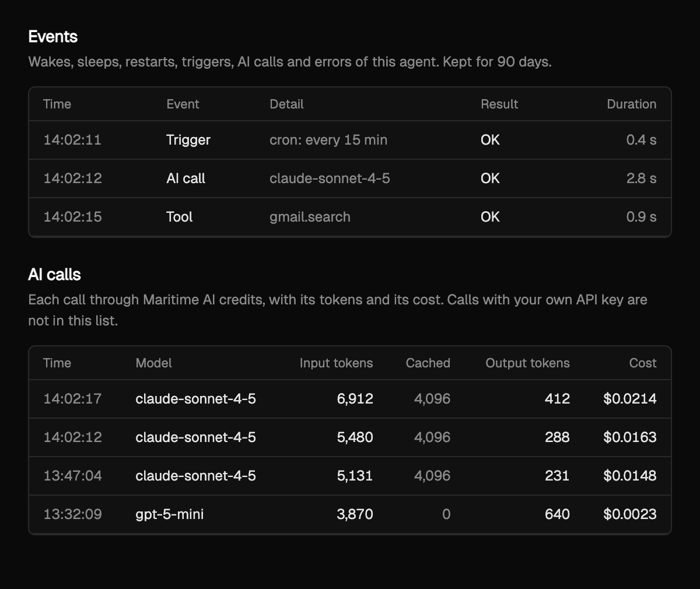Click the OK result in the Tool row
The image size is (700, 589).
point(490,217)
